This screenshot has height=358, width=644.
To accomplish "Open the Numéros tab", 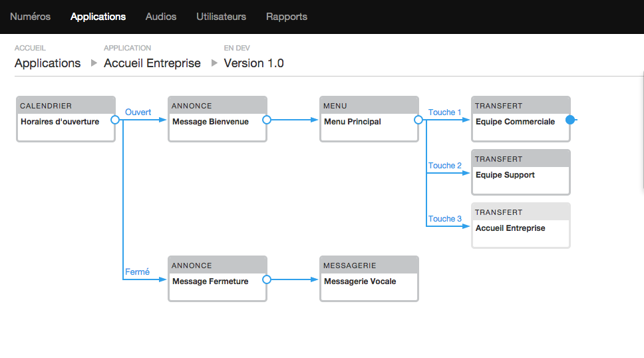I will [30, 17].
